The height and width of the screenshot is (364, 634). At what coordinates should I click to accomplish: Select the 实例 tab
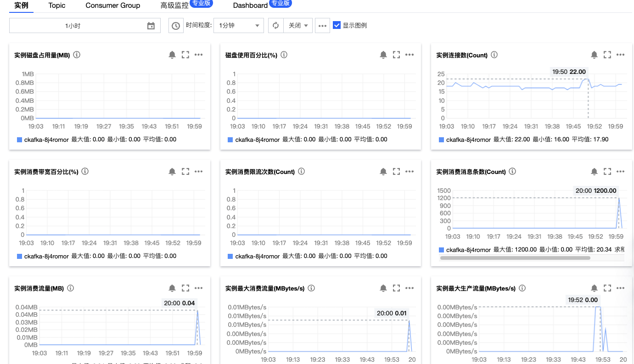click(21, 6)
